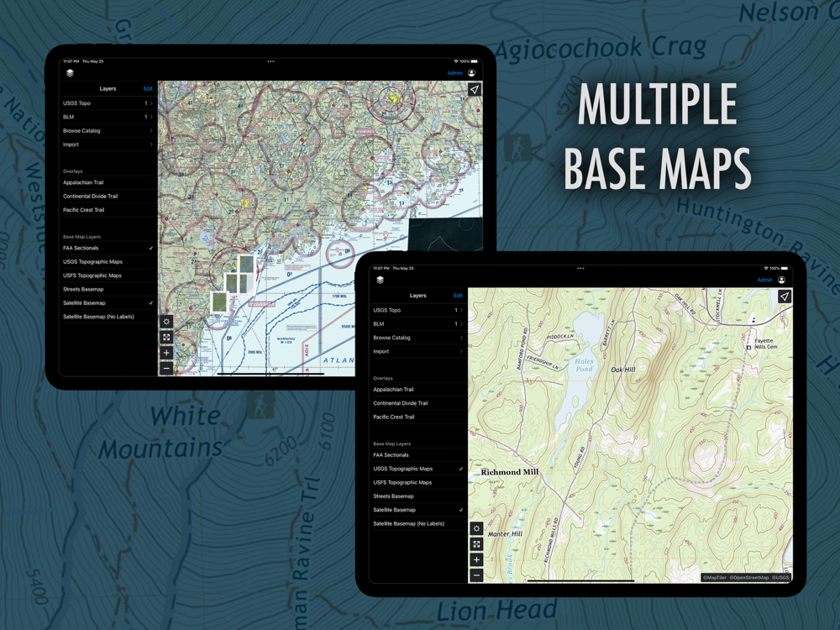Screen dimensions: 840x630
Task: Select Continental Divide Trail on lower iPad
Action: (417, 403)
